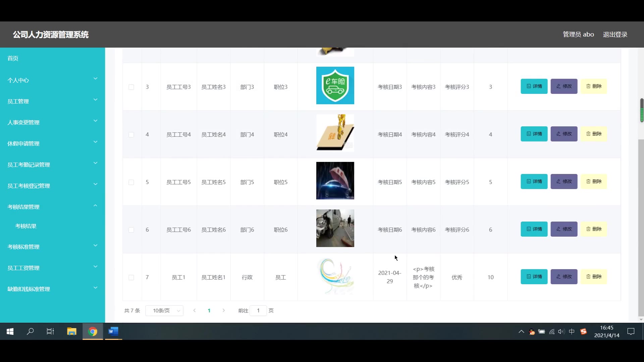644x362 pixels.
Task: Open details for row 3 record
Action: 534,86
